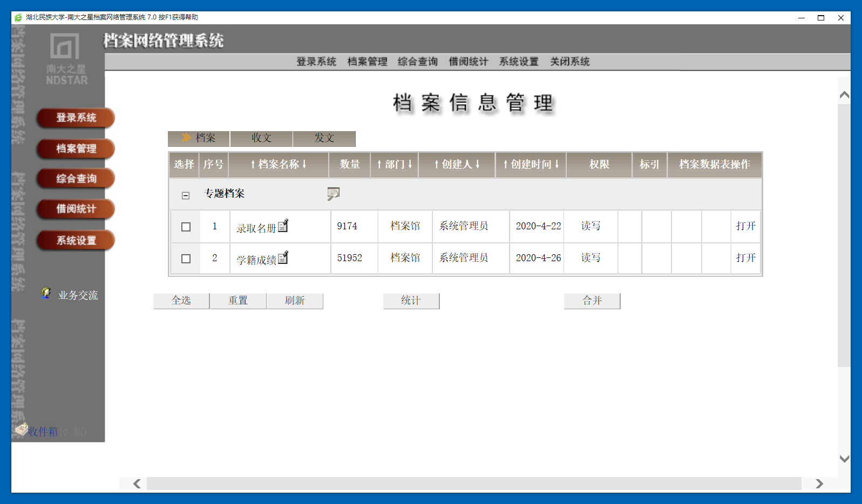Switch to the 收文 tab
862x504 pixels.
coord(261,139)
